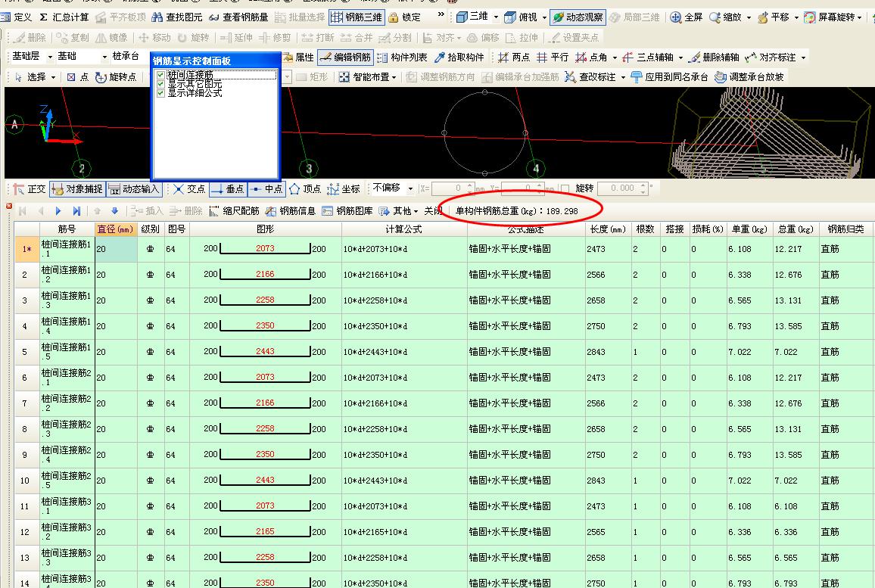Click 定义 define button
875x588 pixels.
17,17
